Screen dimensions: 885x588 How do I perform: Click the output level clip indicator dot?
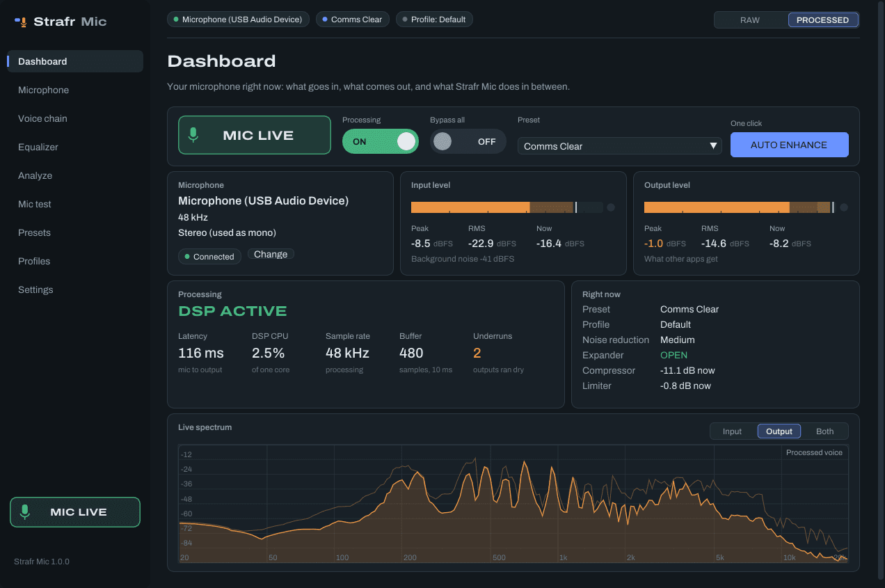pos(844,207)
